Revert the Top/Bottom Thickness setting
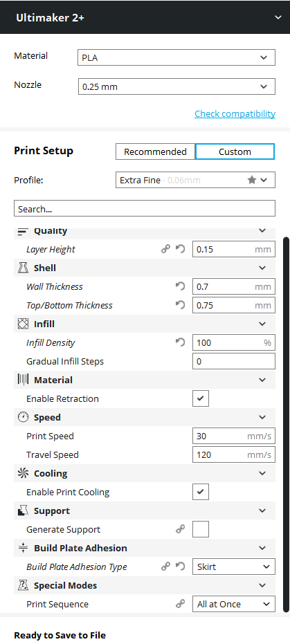 pos(181,305)
